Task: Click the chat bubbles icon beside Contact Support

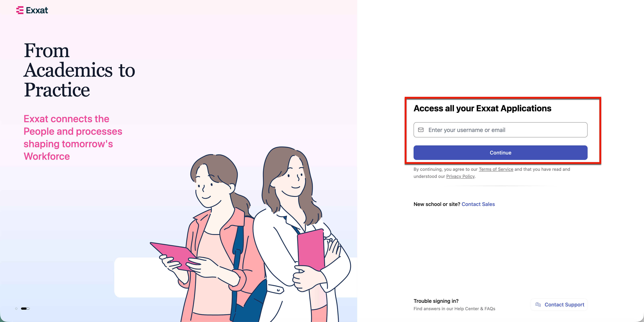Action: coord(538,304)
